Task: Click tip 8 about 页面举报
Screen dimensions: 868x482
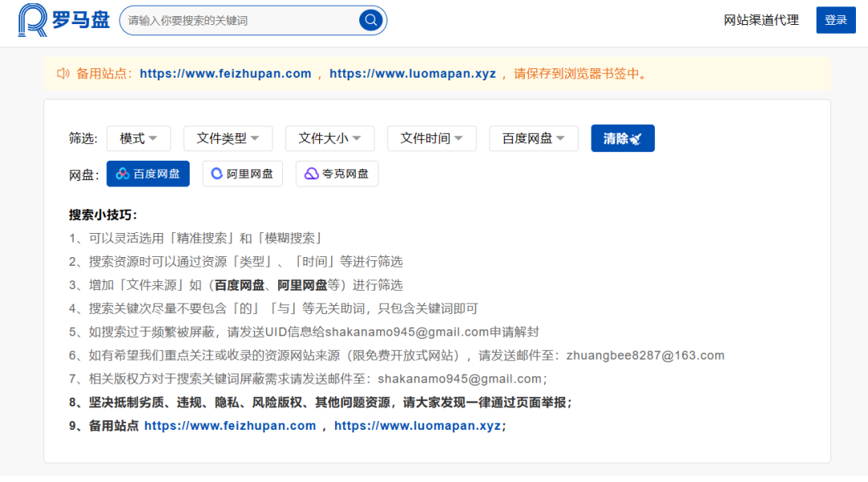Action: [x=320, y=402]
